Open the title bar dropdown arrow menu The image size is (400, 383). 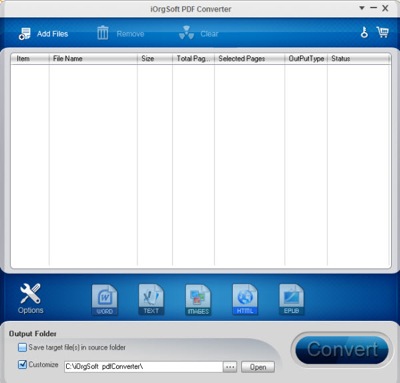pos(362,8)
